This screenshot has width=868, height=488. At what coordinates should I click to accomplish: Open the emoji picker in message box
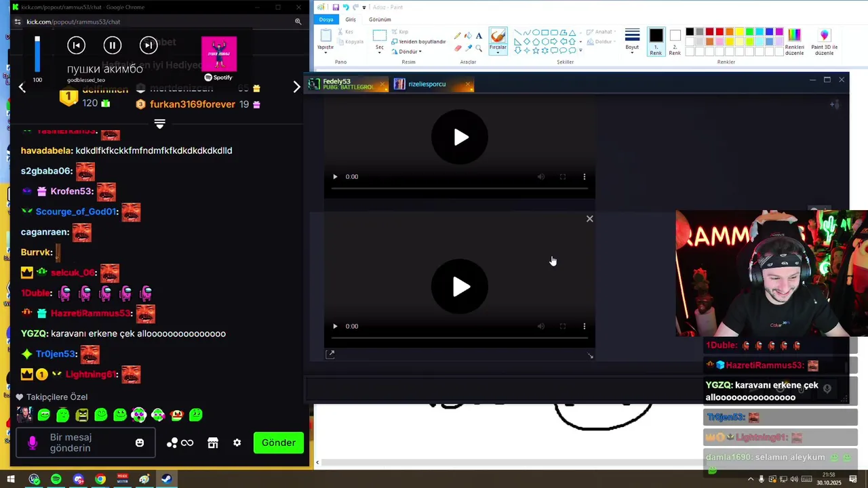140,443
